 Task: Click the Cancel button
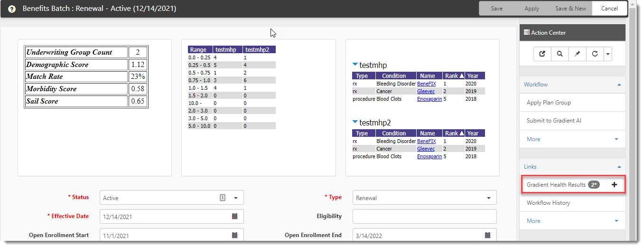(609, 9)
